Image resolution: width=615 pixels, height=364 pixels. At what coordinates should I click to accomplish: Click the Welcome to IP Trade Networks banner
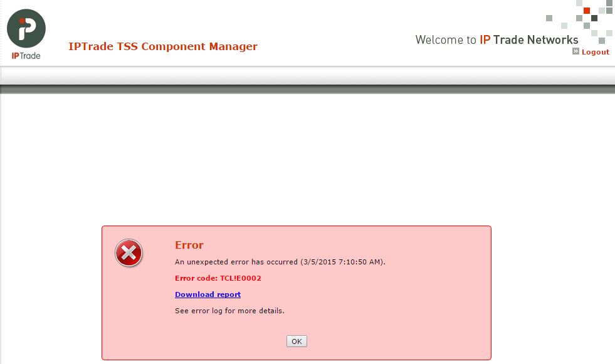click(x=497, y=39)
